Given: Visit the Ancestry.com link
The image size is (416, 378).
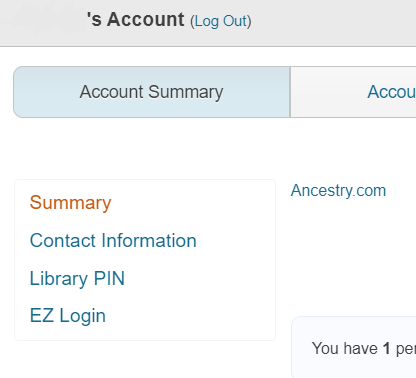Looking at the screenshot, I should [x=338, y=191].
